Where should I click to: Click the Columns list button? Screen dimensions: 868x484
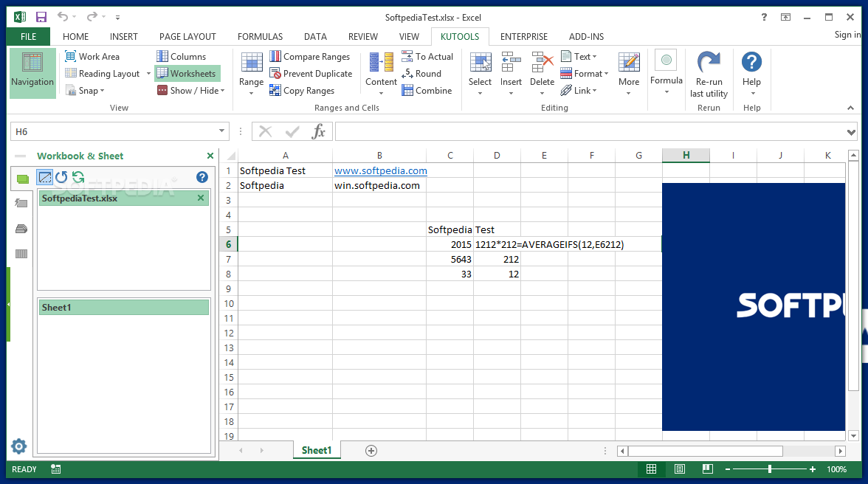point(181,56)
